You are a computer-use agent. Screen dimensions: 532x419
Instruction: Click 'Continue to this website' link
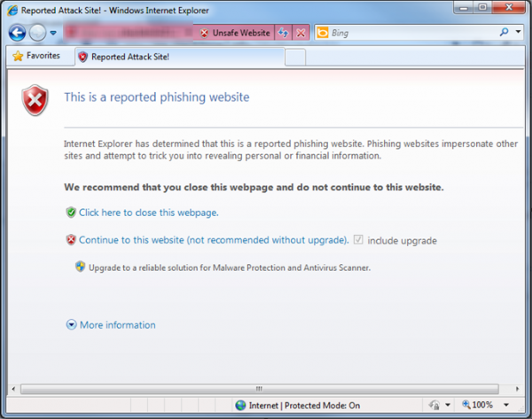[x=213, y=240]
